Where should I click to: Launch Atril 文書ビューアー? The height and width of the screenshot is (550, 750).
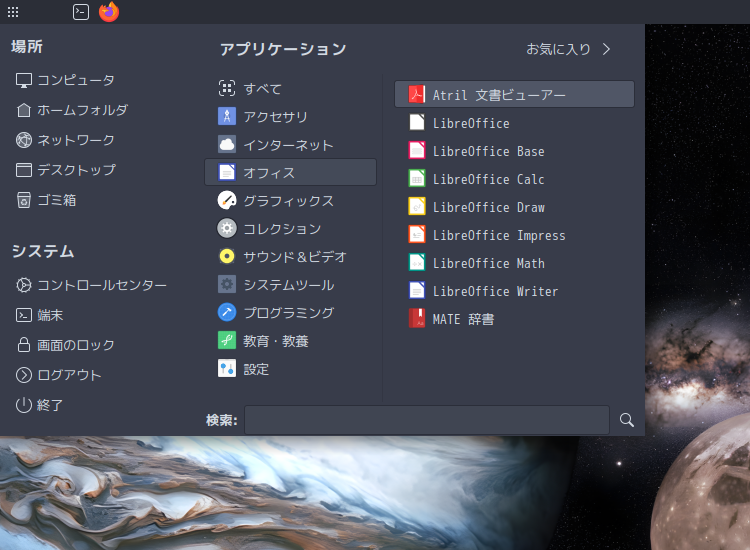(x=514, y=94)
